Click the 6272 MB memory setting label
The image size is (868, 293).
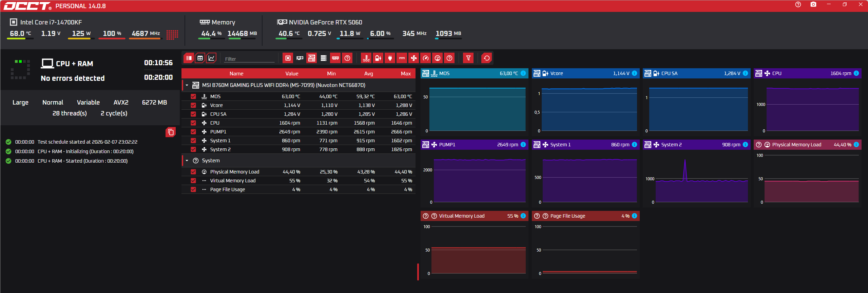coord(154,103)
